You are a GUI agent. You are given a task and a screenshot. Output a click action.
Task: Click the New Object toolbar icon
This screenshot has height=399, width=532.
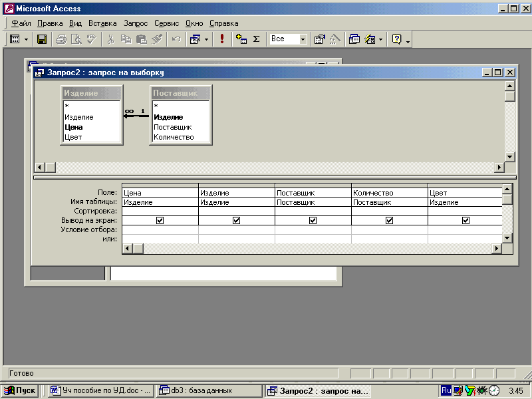point(370,39)
